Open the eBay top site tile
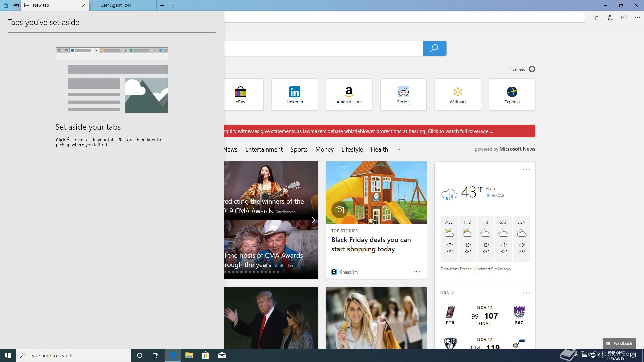Screen dimensions: 644x362 click(x=244, y=95)
